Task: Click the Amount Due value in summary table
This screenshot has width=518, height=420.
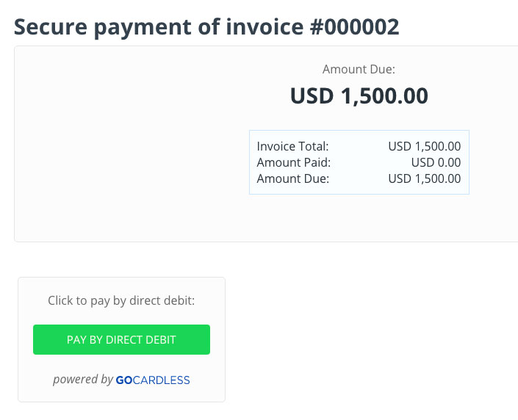Action: (424, 178)
